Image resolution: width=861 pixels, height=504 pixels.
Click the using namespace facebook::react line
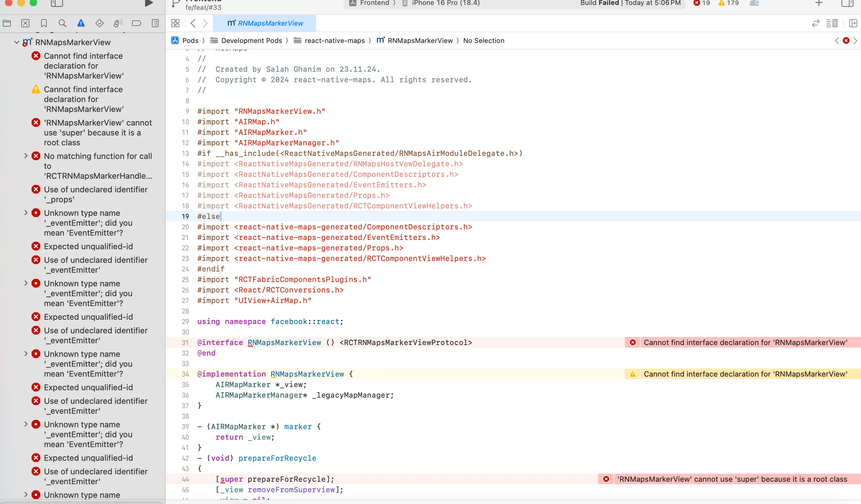pos(270,322)
